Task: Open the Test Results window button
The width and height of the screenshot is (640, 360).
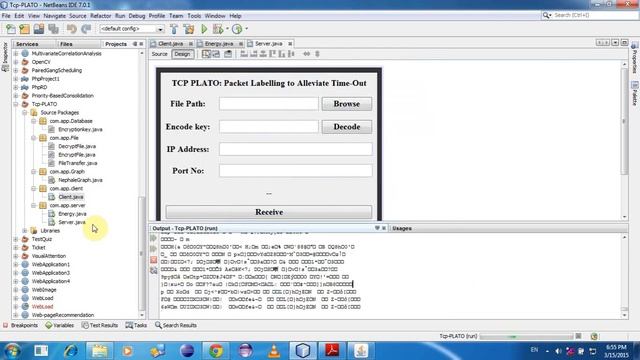Action: [100, 325]
